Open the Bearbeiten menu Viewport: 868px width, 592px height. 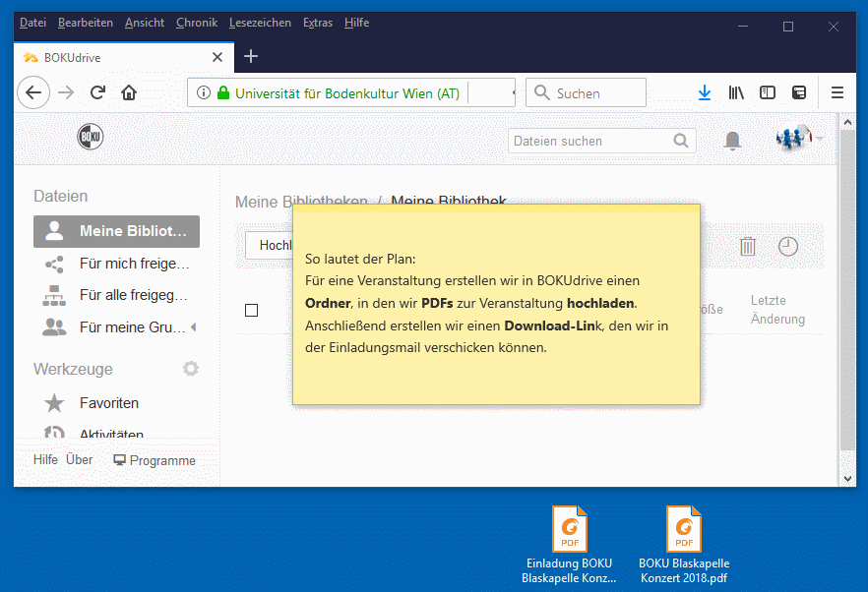(x=86, y=23)
